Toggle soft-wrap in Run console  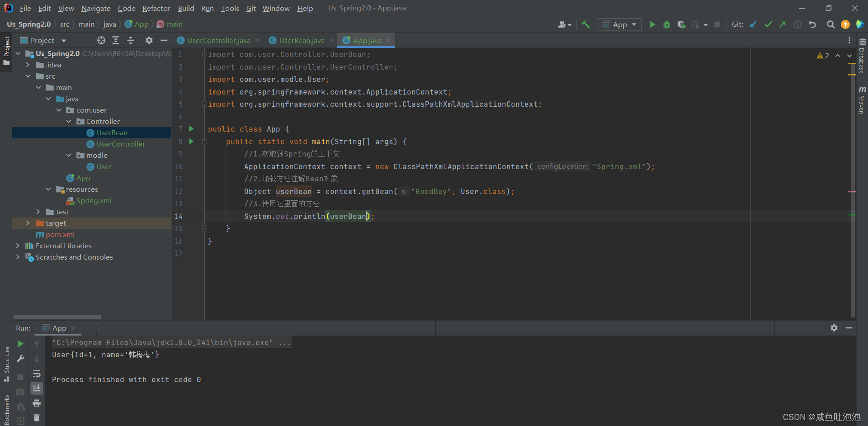coord(37,374)
